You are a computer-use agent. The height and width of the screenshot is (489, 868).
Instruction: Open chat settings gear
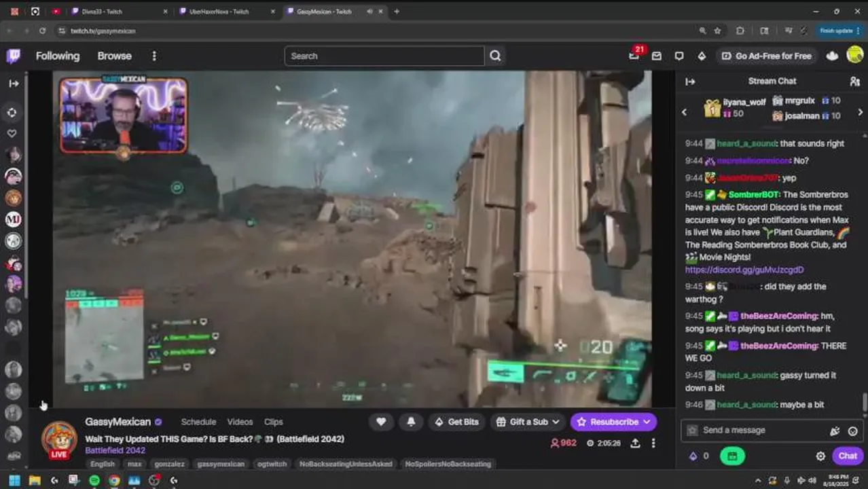point(820,456)
